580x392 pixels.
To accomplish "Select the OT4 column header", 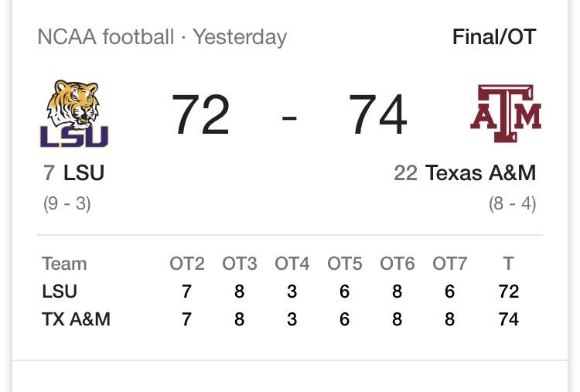I will click(292, 264).
